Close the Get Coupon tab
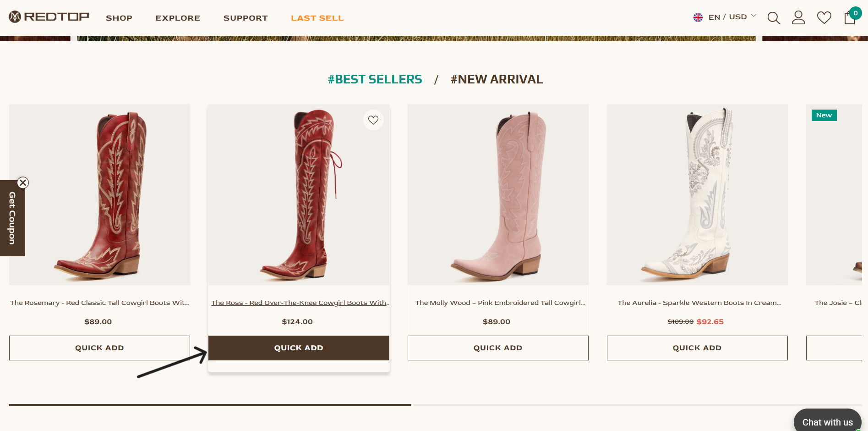 click(23, 183)
